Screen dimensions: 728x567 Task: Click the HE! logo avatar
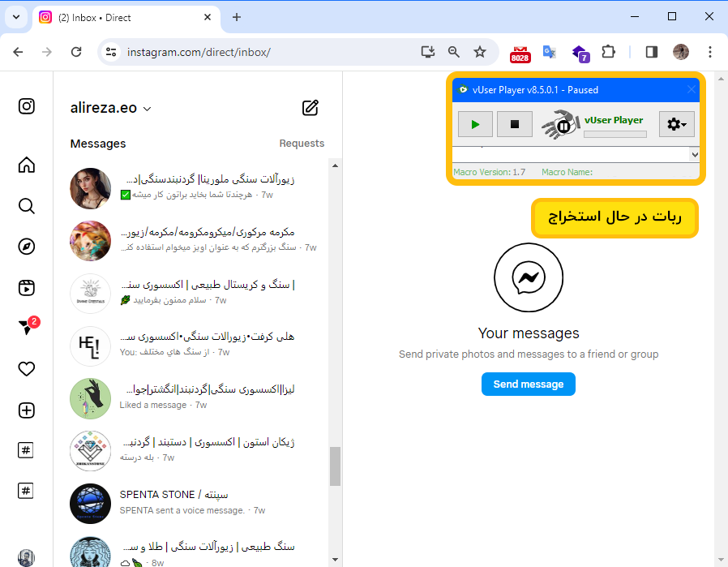(x=91, y=346)
